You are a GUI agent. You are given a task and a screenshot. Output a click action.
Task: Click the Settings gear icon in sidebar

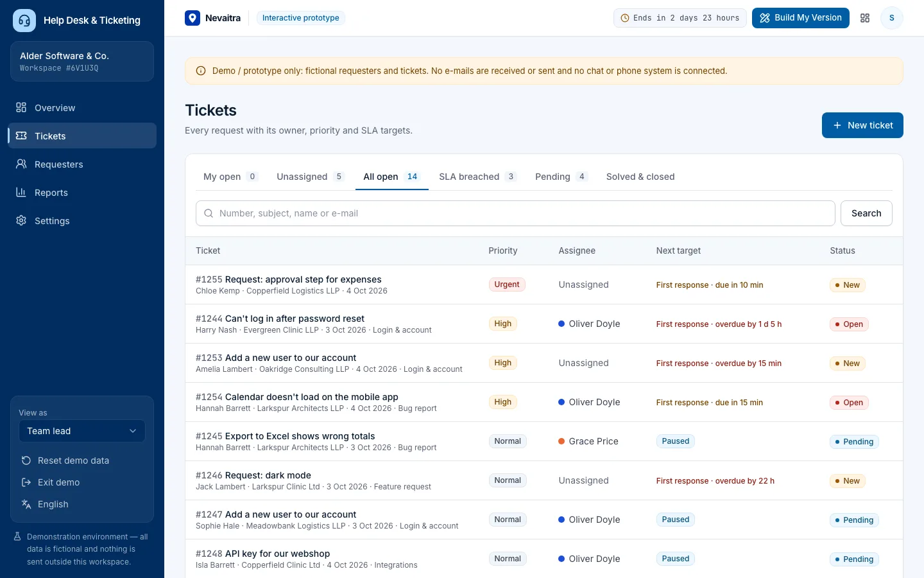click(21, 220)
